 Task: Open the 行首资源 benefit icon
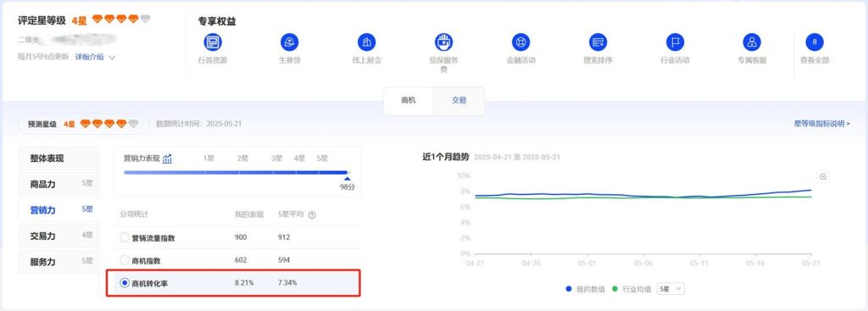[213, 42]
